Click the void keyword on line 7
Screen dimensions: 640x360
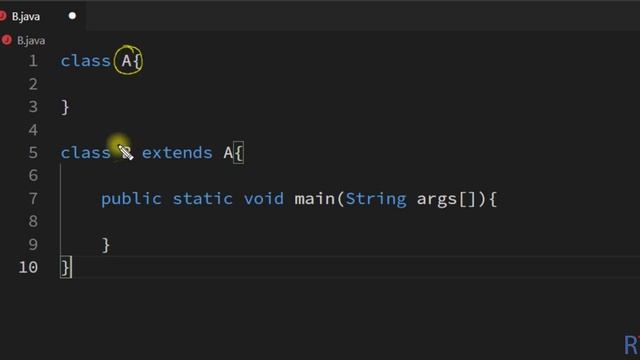264,199
